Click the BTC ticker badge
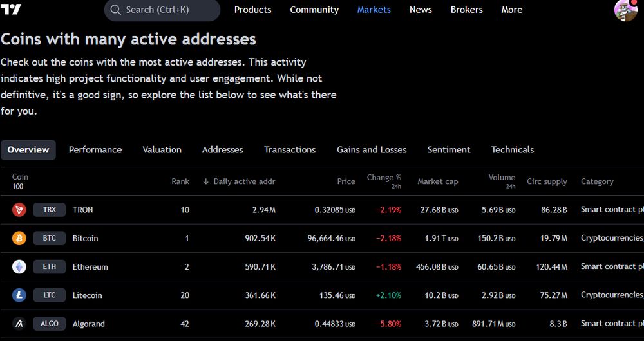This screenshot has width=644, height=341. point(50,238)
